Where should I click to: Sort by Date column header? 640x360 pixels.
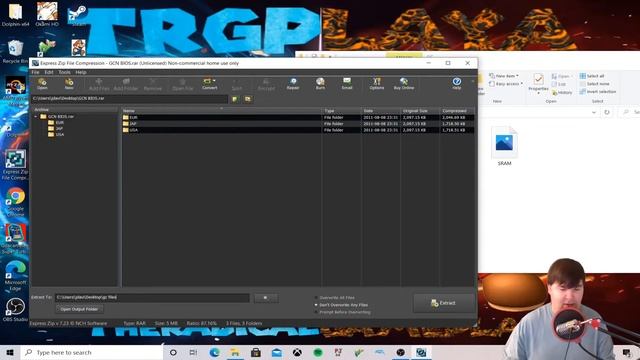(x=381, y=111)
